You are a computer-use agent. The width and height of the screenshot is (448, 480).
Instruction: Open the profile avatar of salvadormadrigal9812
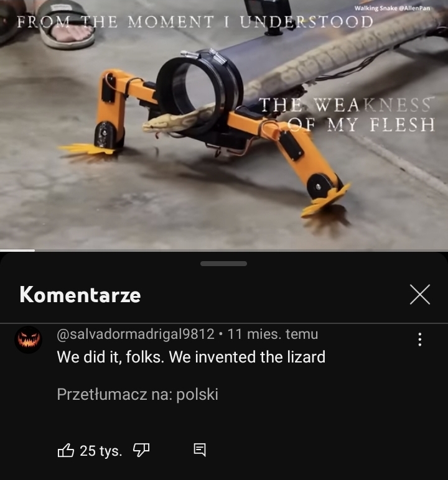[28, 340]
